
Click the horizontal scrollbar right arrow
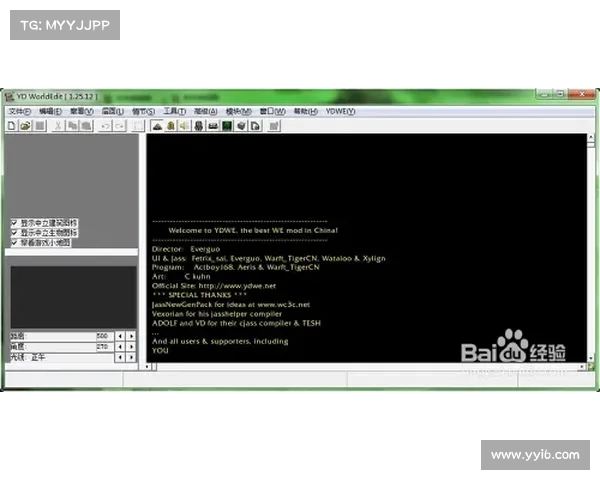pyautogui.click(x=582, y=367)
